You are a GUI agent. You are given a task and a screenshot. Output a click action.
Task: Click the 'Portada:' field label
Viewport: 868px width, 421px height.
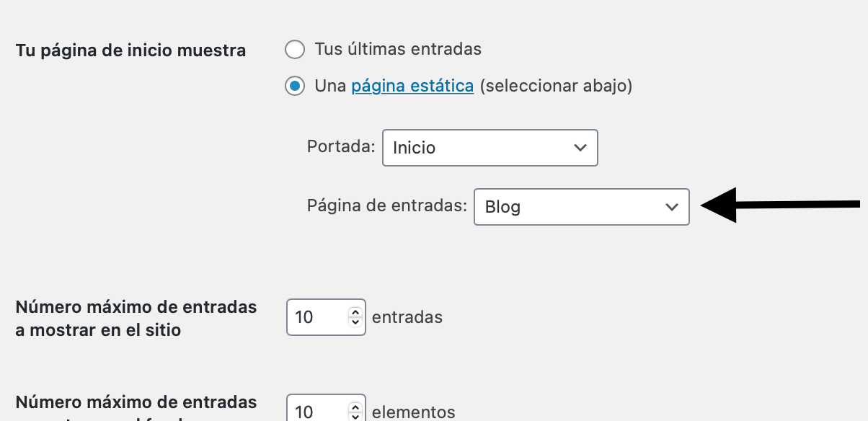[x=342, y=147]
